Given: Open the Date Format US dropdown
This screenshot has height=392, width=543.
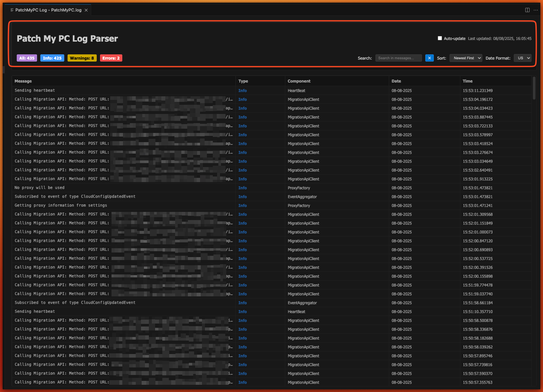Looking at the screenshot, I should (522, 58).
